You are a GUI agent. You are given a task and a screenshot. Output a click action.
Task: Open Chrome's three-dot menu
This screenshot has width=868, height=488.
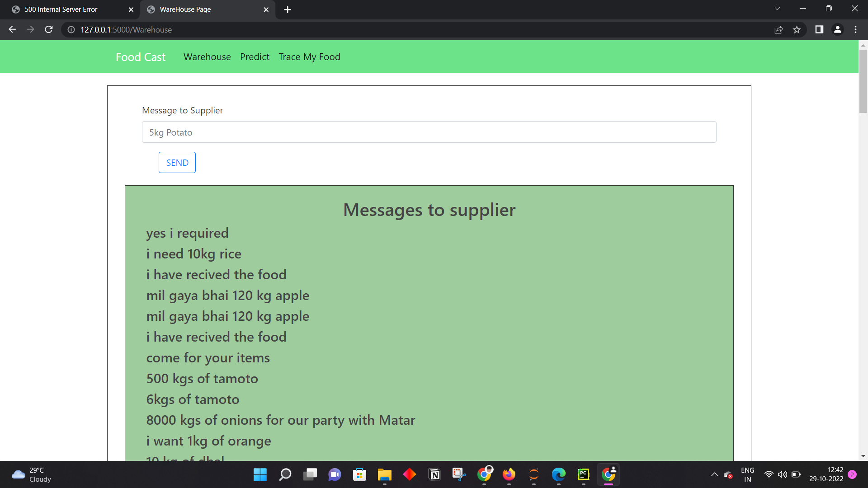point(855,30)
